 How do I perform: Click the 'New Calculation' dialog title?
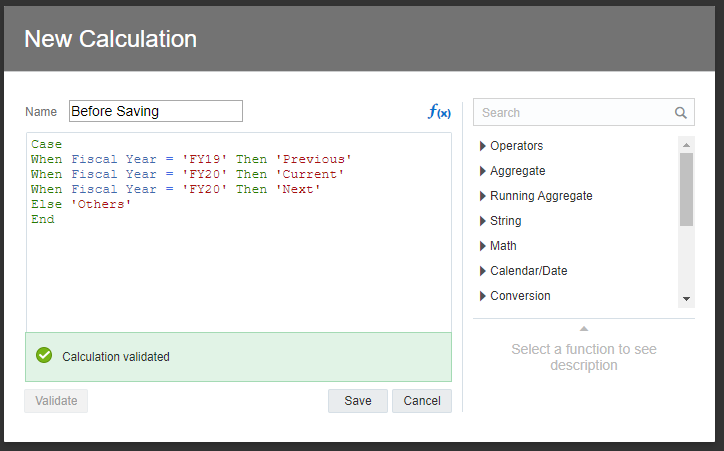110,39
